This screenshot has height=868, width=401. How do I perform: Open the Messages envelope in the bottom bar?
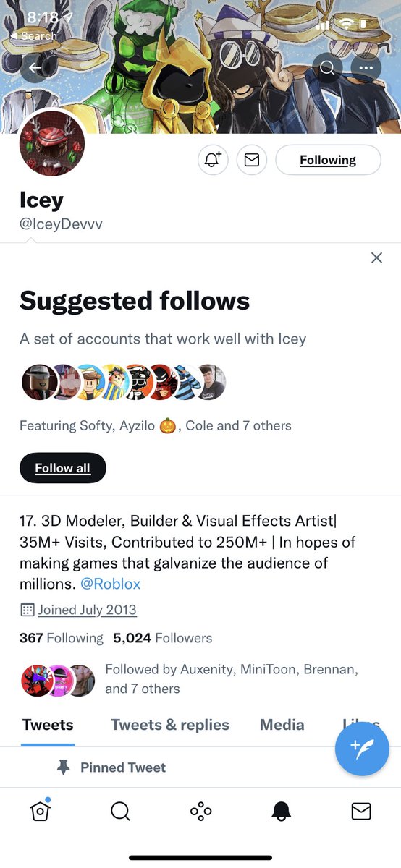click(x=360, y=812)
